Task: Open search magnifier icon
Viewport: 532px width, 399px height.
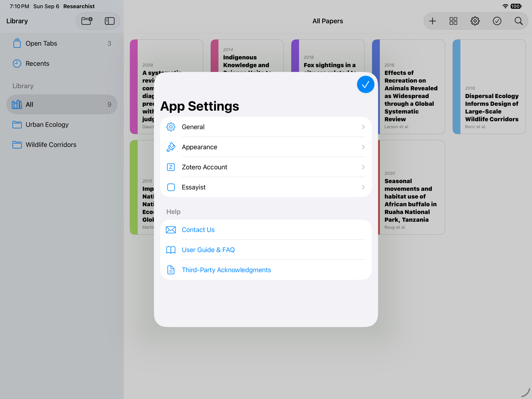Action: click(x=518, y=21)
